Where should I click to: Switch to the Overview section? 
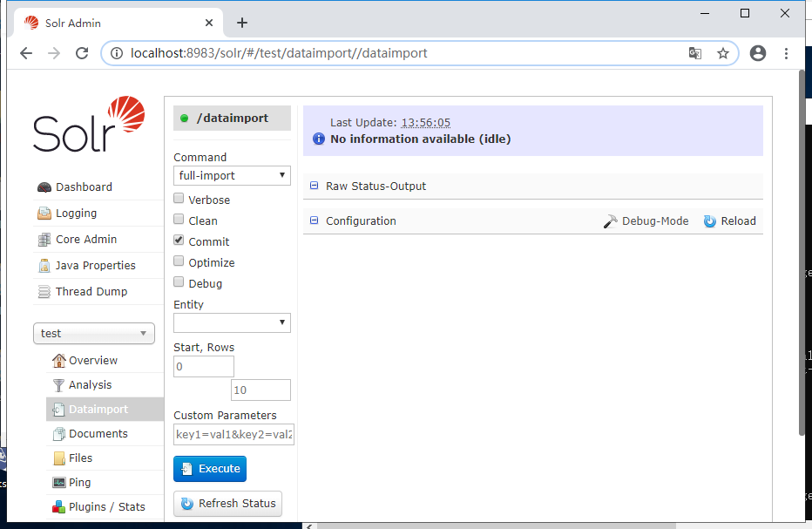tap(92, 360)
